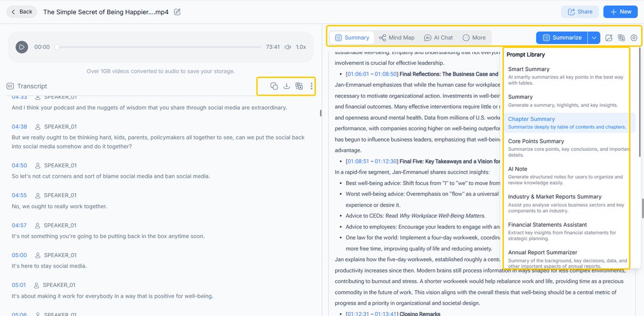Jump to transcript timestamp 05:00
Viewport: 644px width, 316px height.
click(x=19, y=255)
